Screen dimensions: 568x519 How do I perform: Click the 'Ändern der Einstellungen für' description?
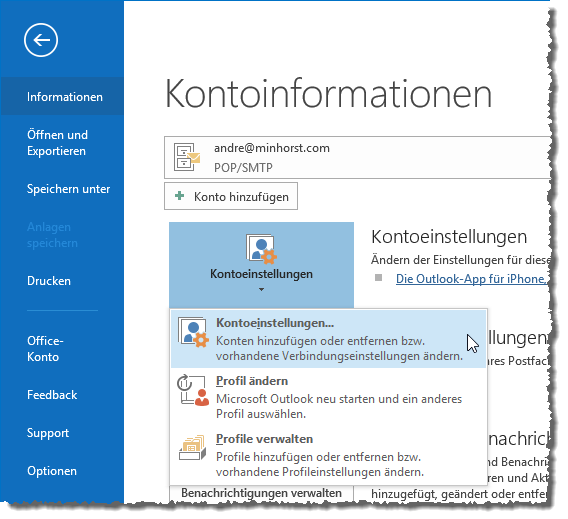click(x=460, y=260)
